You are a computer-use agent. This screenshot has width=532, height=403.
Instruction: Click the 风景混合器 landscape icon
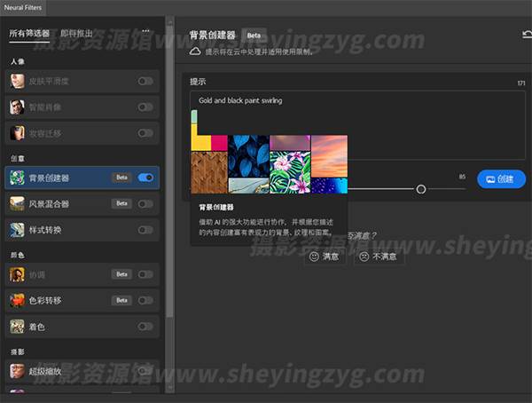17,203
